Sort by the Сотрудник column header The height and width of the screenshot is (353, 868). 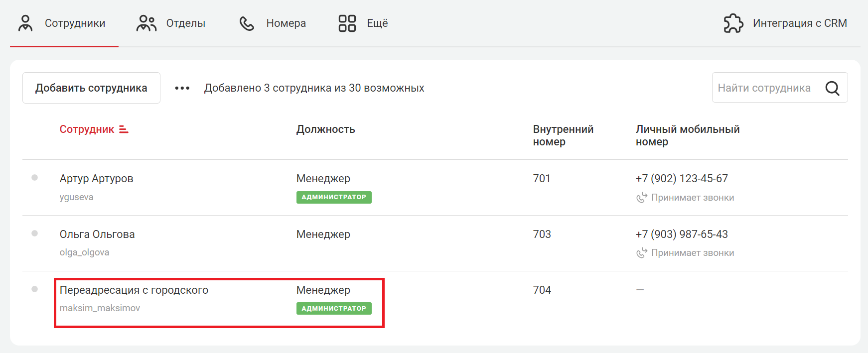pyautogui.click(x=87, y=129)
